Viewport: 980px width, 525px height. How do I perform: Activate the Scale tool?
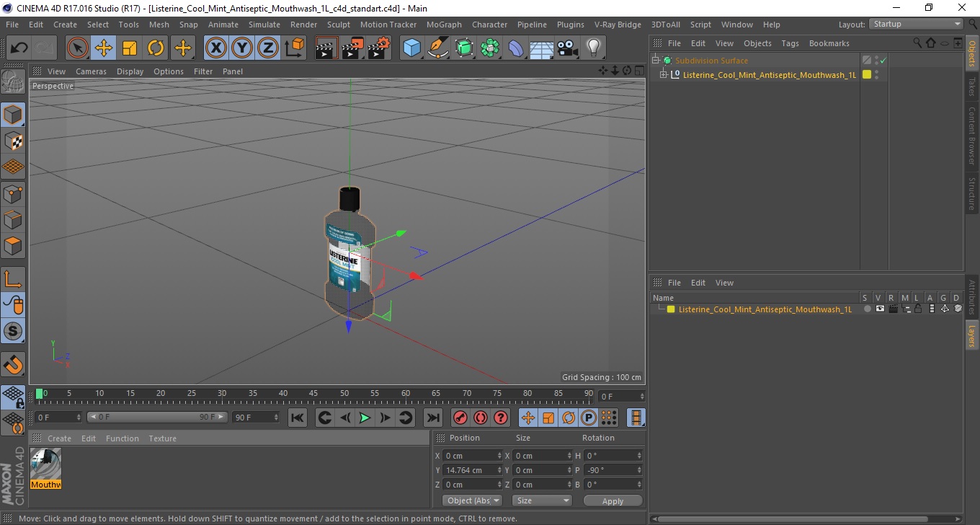point(130,48)
